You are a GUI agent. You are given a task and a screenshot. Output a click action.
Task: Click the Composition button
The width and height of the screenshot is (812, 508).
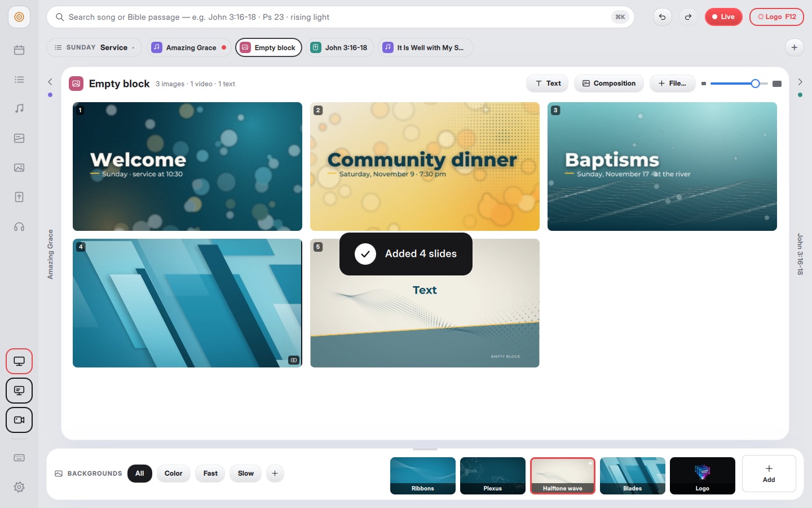point(609,84)
